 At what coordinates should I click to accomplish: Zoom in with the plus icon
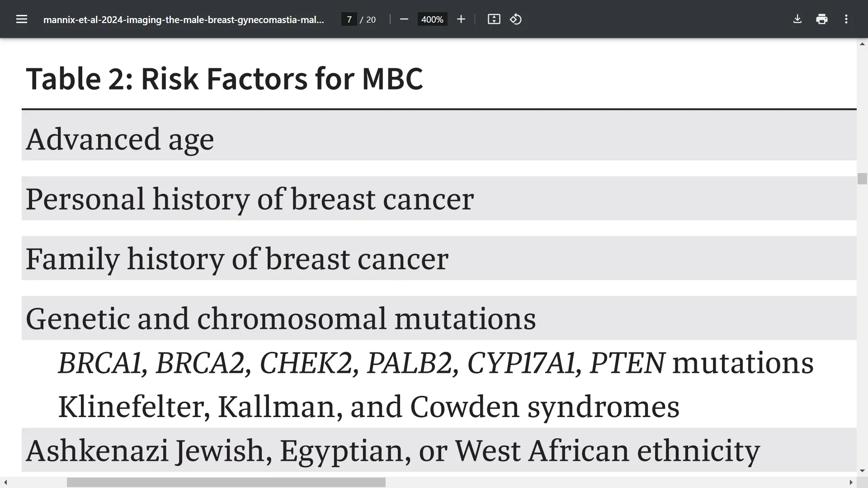461,19
